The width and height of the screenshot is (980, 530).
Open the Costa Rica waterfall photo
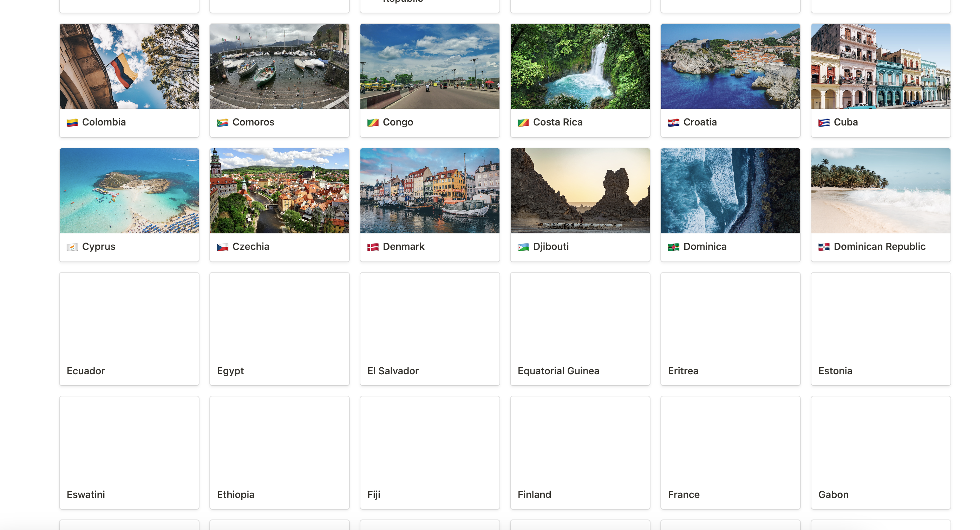click(580, 66)
